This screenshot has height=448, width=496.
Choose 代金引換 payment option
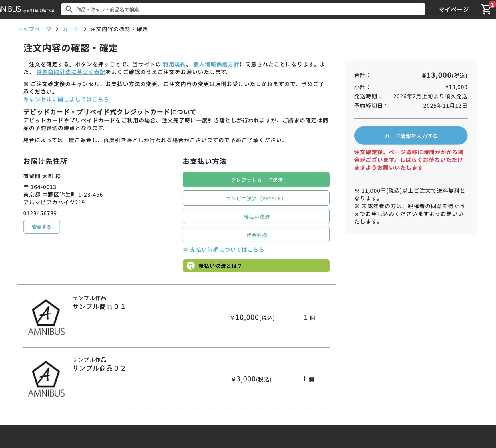coord(256,235)
